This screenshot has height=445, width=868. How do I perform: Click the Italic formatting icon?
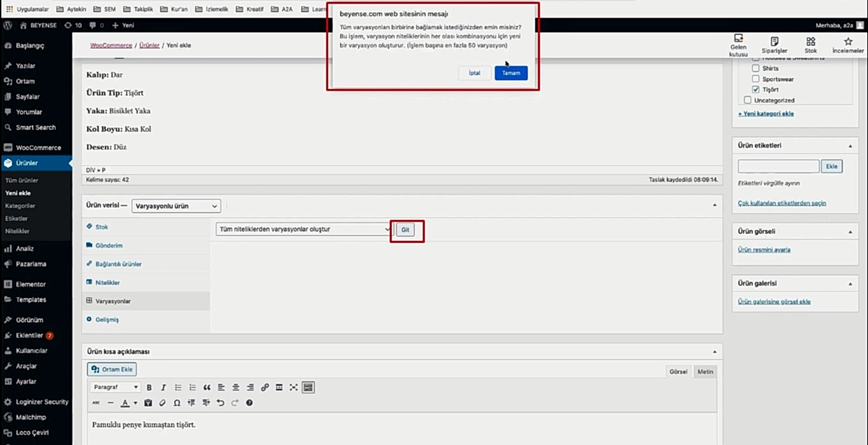click(x=163, y=387)
